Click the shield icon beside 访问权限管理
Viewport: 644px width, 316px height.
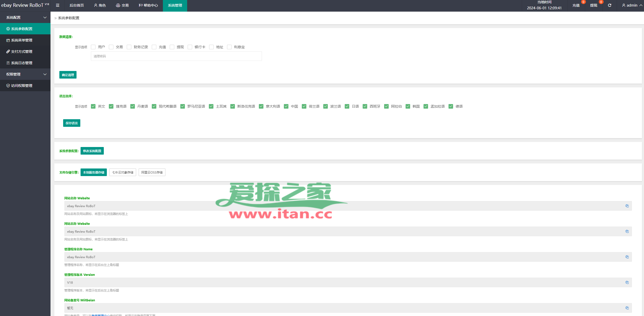(x=8, y=86)
